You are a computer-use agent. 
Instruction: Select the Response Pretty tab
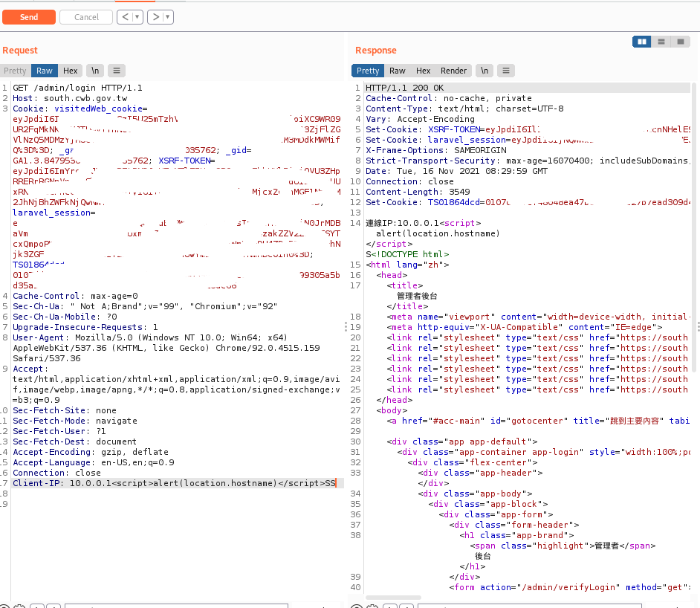[x=368, y=71]
